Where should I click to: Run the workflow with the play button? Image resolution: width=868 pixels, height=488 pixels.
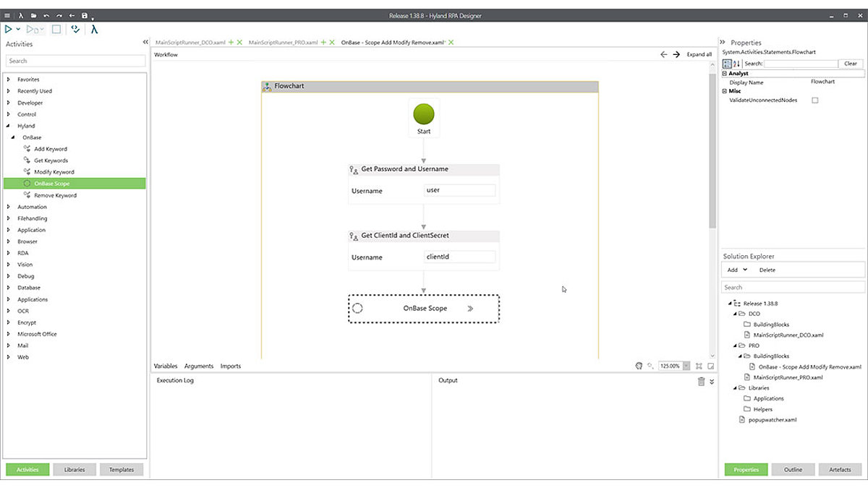coord(9,30)
